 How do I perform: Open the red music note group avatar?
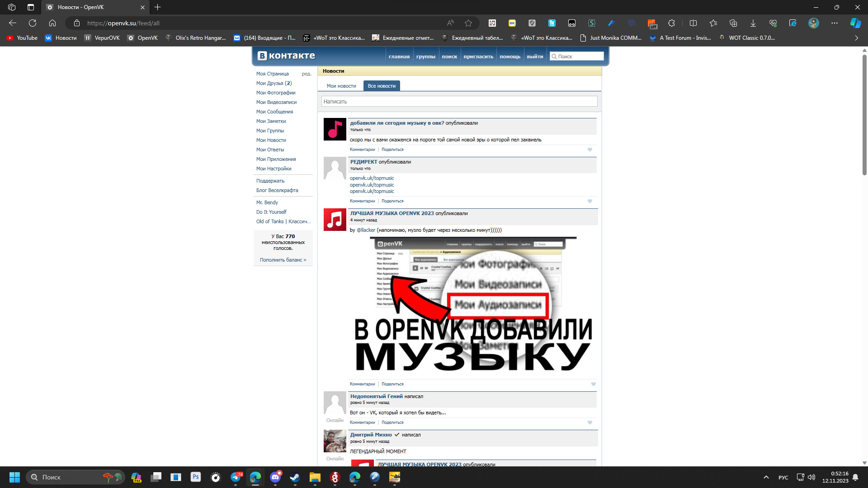tap(335, 220)
